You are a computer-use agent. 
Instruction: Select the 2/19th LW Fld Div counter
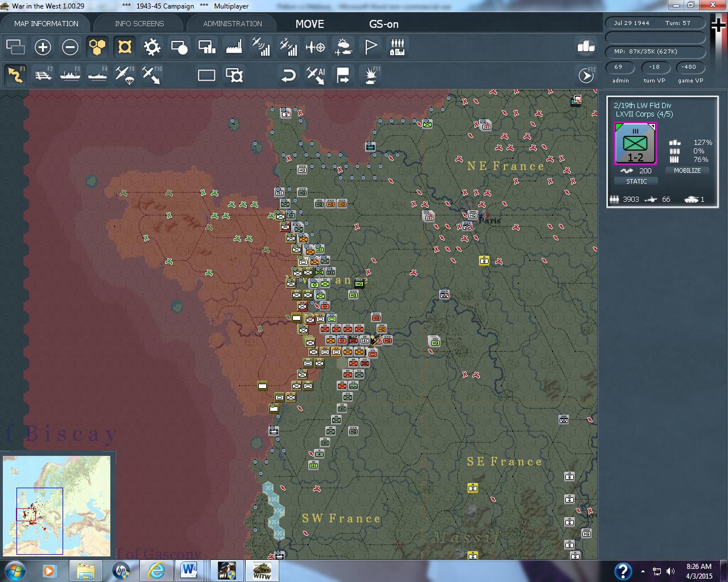click(x=635, y=144)
